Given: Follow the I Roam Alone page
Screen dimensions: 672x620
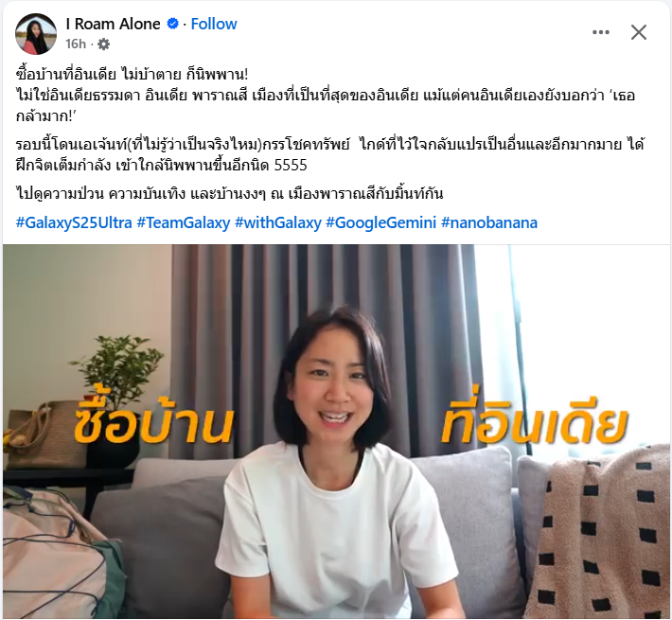Looking at the screenshot, I should tap(214, 24).
